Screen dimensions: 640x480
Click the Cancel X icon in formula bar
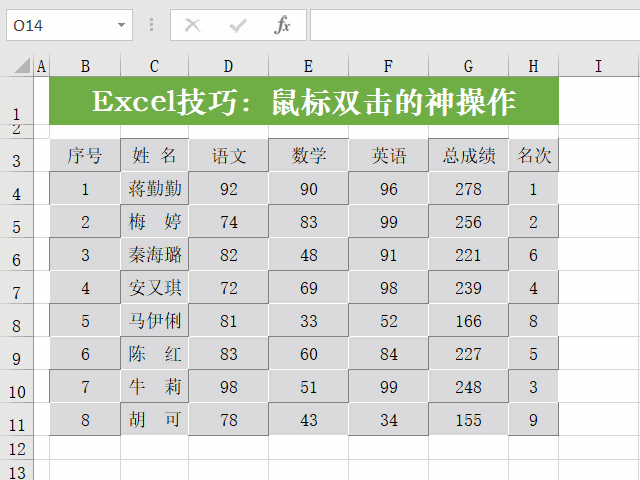[192, 25]
